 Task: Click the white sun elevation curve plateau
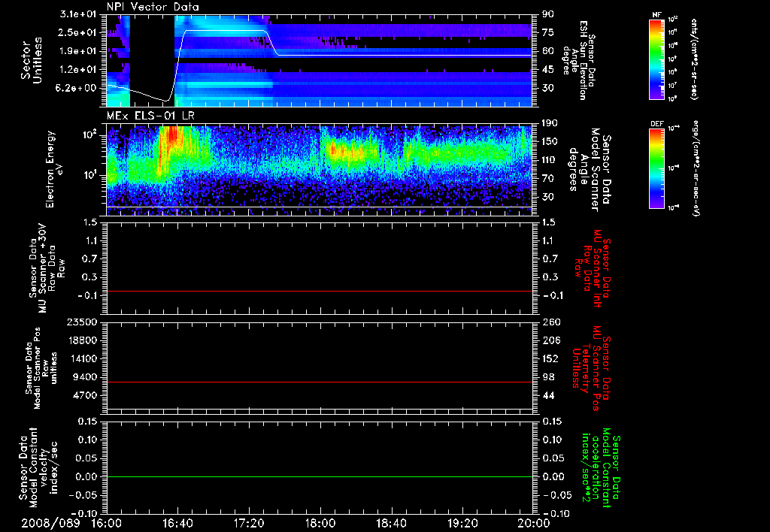point(225,30)
